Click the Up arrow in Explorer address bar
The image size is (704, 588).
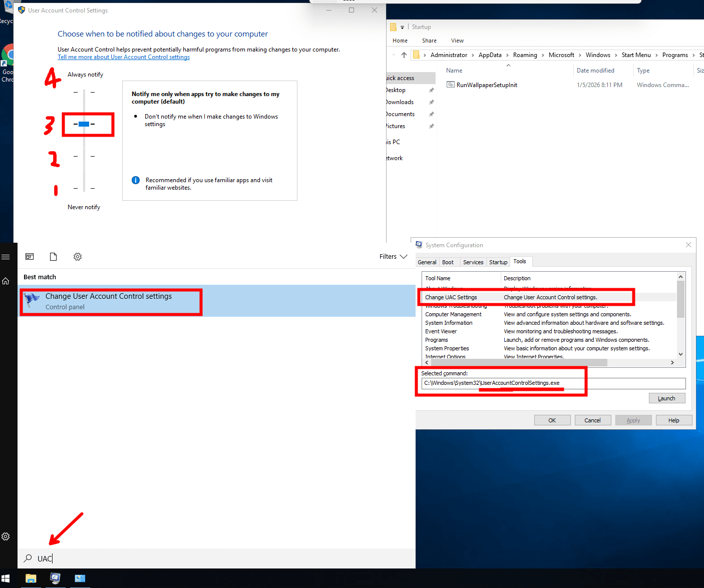pos(404,55)
